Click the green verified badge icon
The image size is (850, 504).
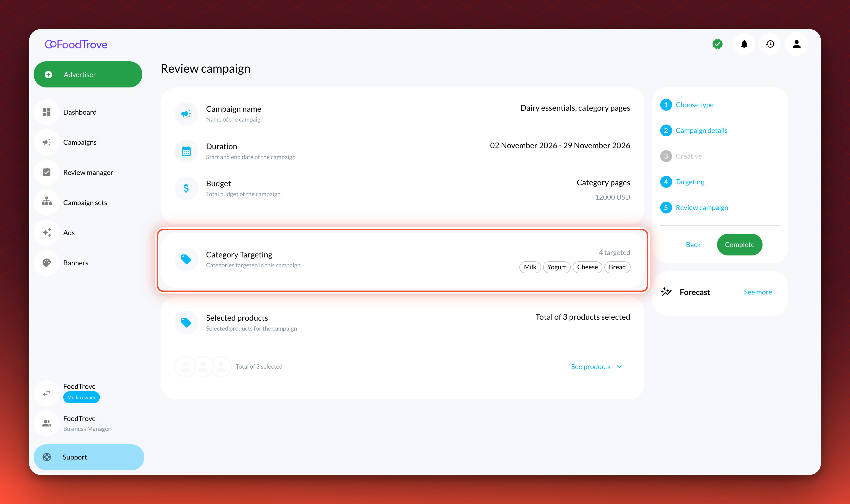click(x=717, y=44)
